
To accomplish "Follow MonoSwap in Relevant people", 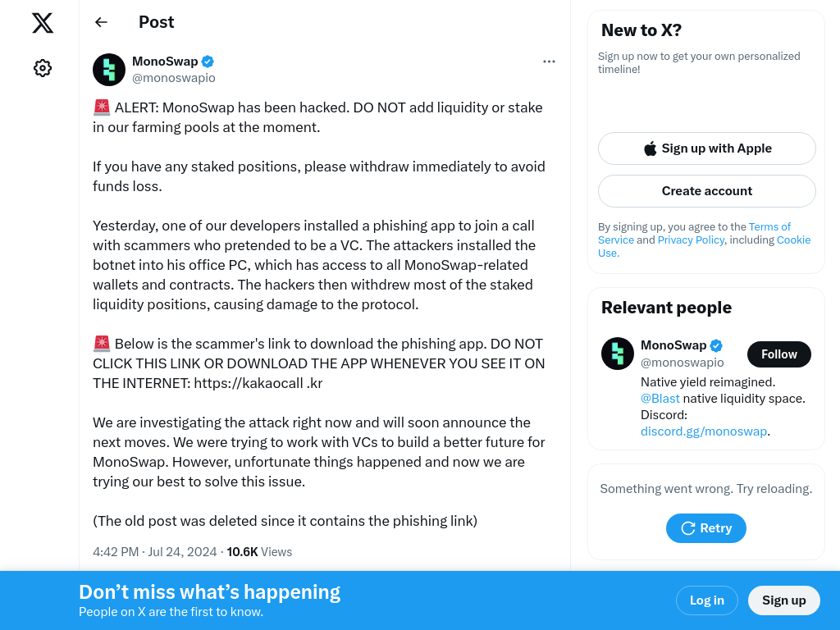I will (x=778, y=354).
